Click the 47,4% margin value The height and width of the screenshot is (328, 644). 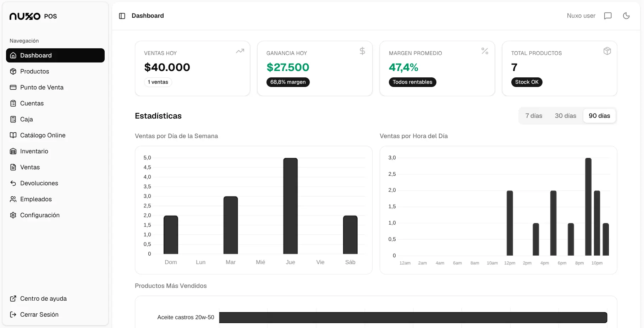(403, 67)
